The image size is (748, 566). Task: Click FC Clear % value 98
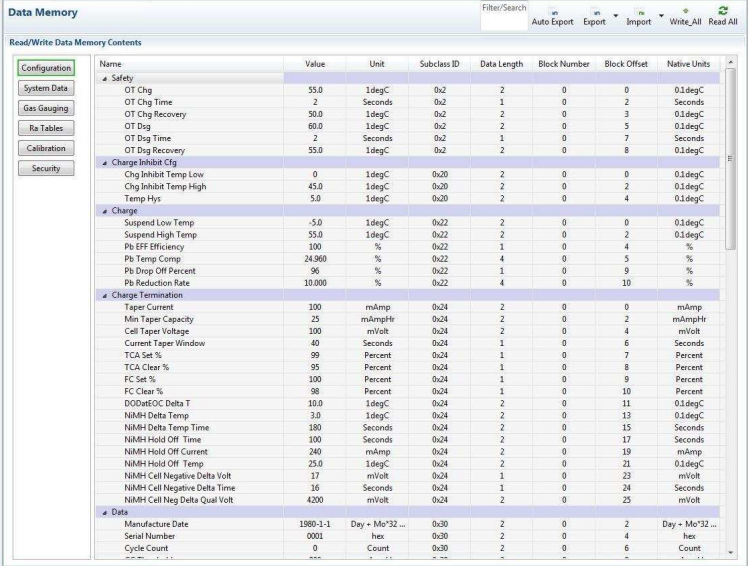(x=315, y=391)
